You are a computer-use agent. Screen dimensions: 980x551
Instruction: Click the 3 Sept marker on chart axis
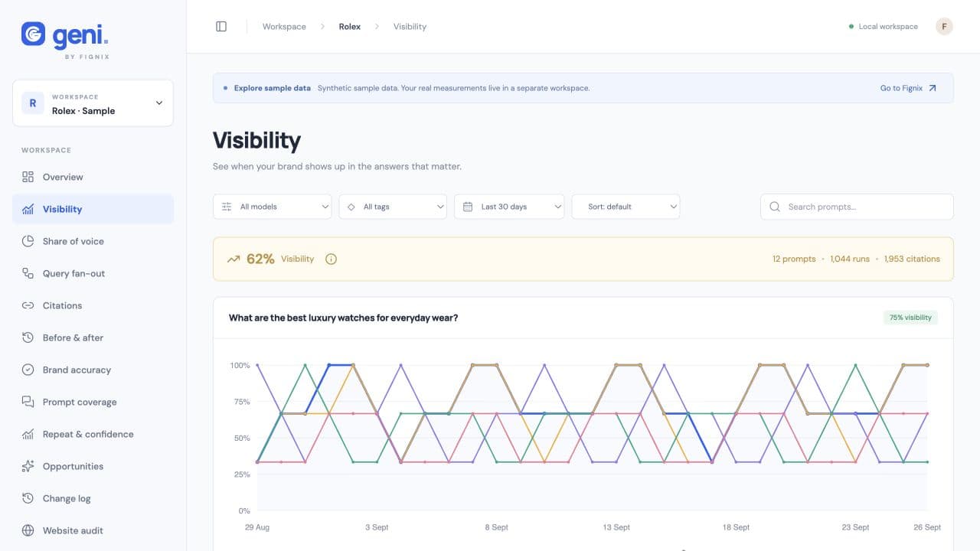377,527
